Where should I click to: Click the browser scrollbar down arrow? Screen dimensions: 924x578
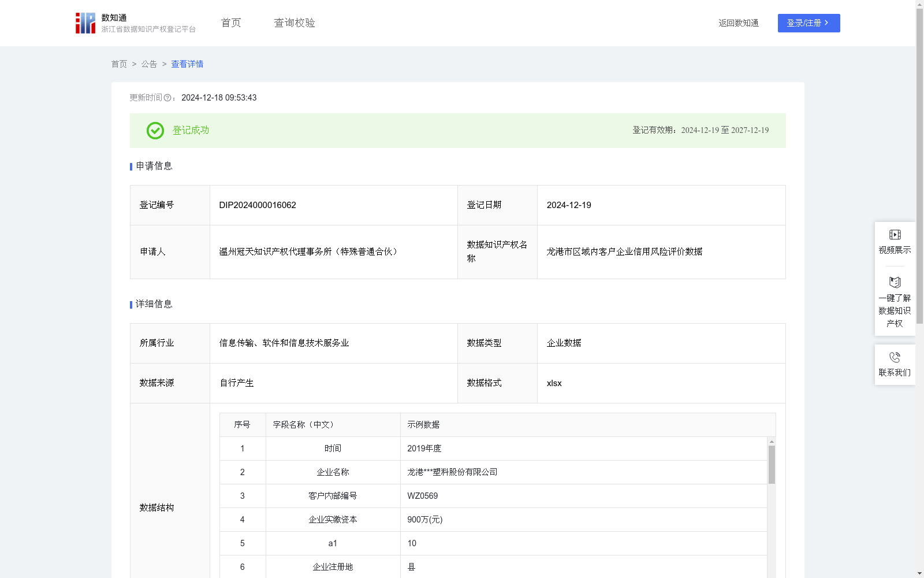pos(919,573)
